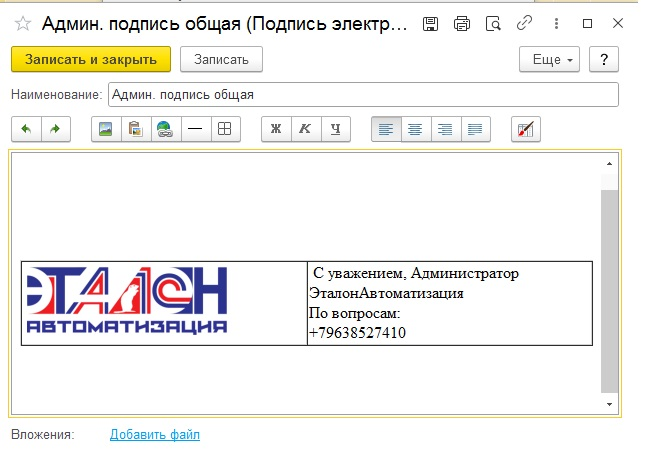The width and height of the screenshot is (645, 457).
Task: Click Записать и закрыть button
Action: coord(91,60)
